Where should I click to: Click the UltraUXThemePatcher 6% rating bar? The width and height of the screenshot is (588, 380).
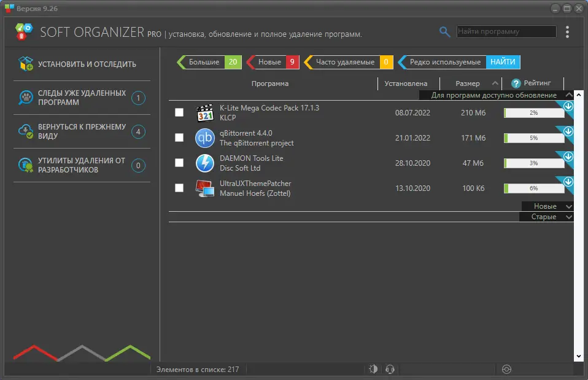click(x=534, y=188)
